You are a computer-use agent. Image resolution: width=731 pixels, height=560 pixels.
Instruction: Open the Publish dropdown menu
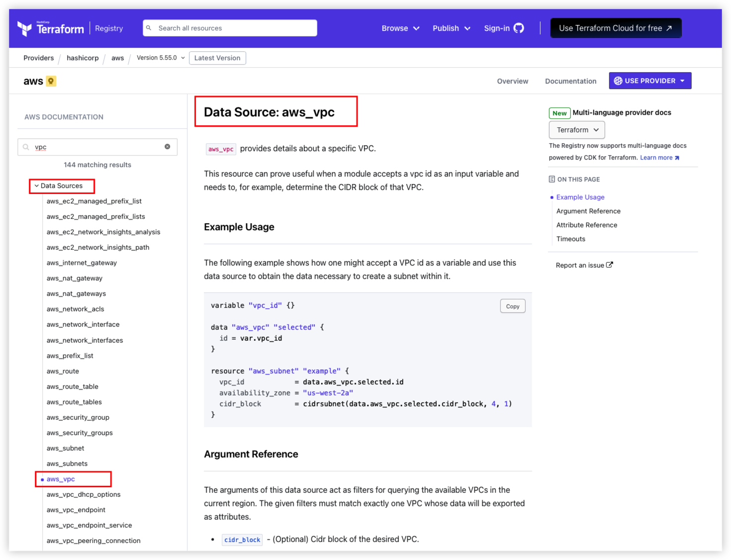[x=451, y=28]
